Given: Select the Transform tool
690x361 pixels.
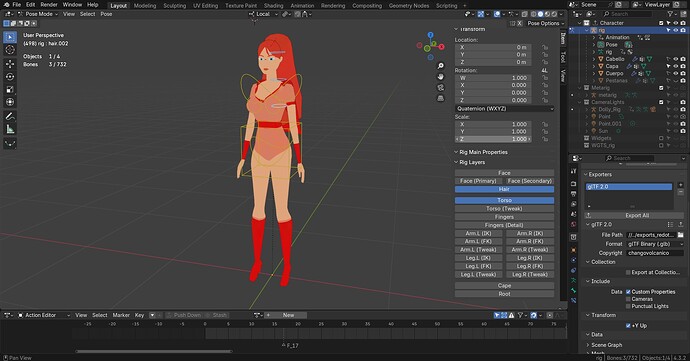Looking at the screenshot, I should point(10,102).
